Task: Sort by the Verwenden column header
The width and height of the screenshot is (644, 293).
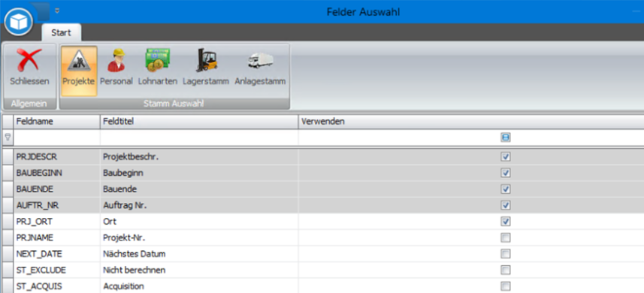Action: (x=471, y=122)
